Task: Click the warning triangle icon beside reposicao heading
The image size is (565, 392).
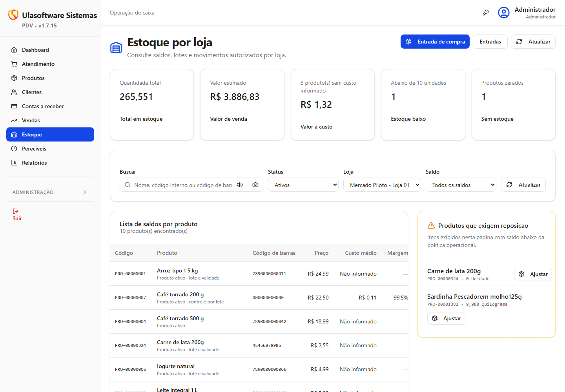Action: (x=431, y=225)
